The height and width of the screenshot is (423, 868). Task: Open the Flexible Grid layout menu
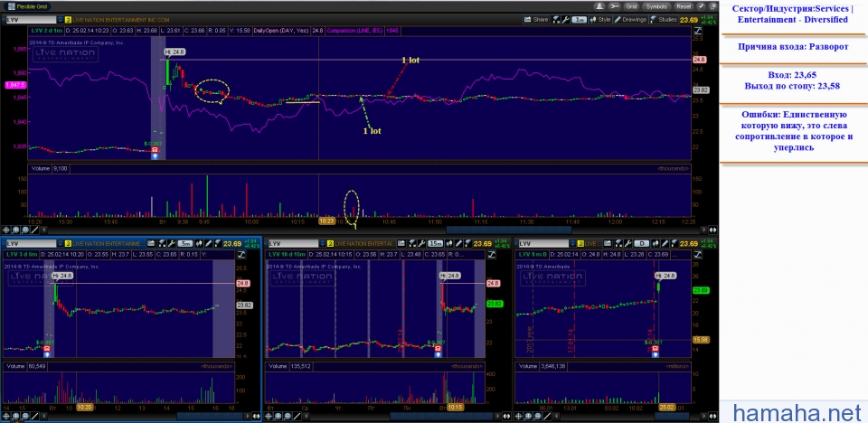(x=26, y=6)
